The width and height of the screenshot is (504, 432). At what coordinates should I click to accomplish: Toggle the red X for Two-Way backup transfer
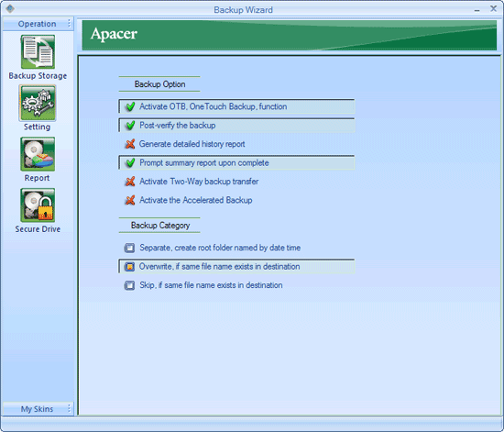pos(130,182)
